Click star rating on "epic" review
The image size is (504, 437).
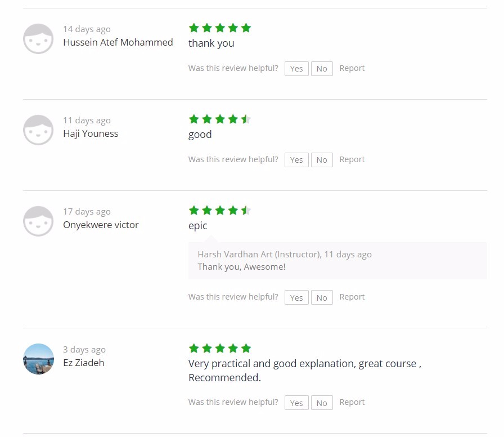(x=220, y=211)
